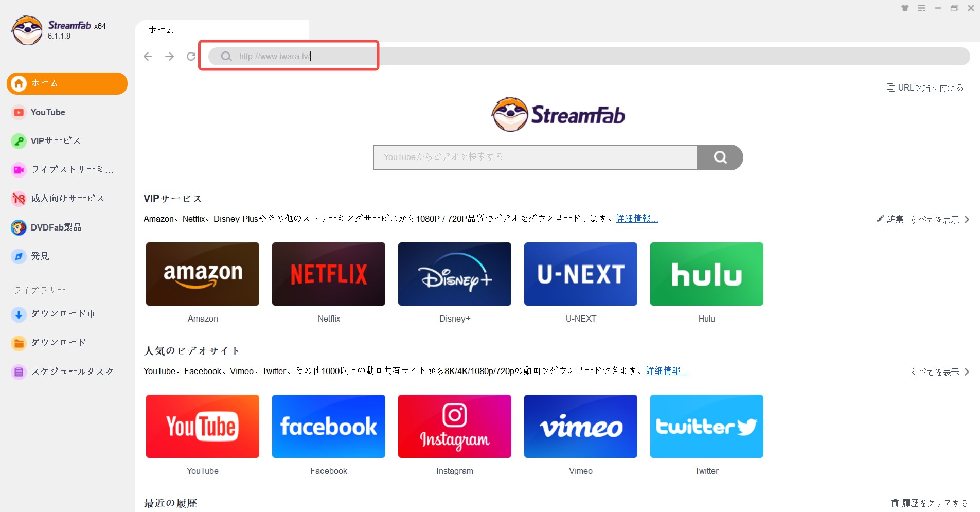Click the ライブラリー section label

click(x=40, y=290)
